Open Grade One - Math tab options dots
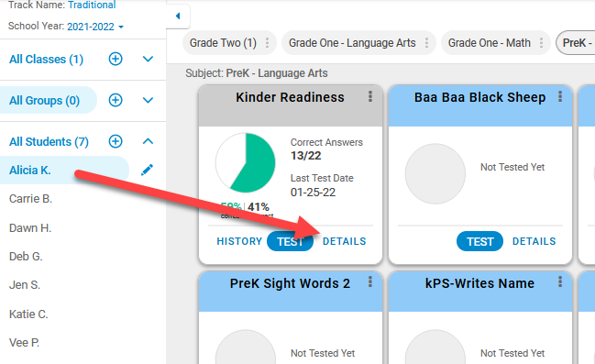This screenshot has height=364, width=595. coord(541,43)
